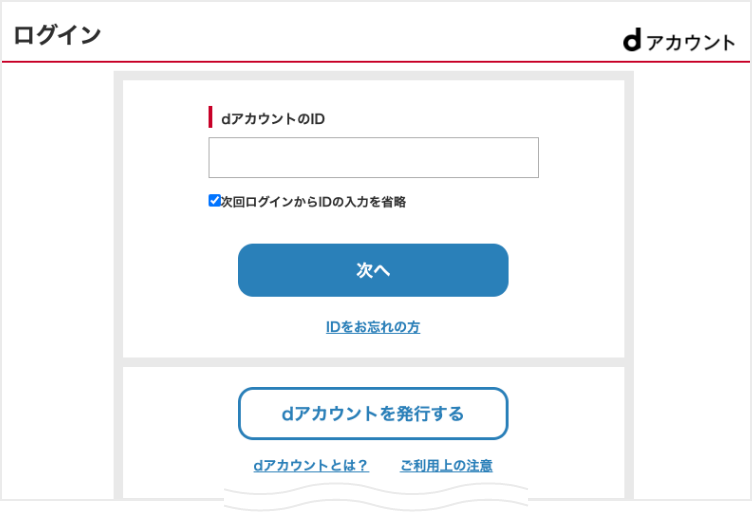
Task: Click the dアカウント logo in the header
Action: point(678,41)
